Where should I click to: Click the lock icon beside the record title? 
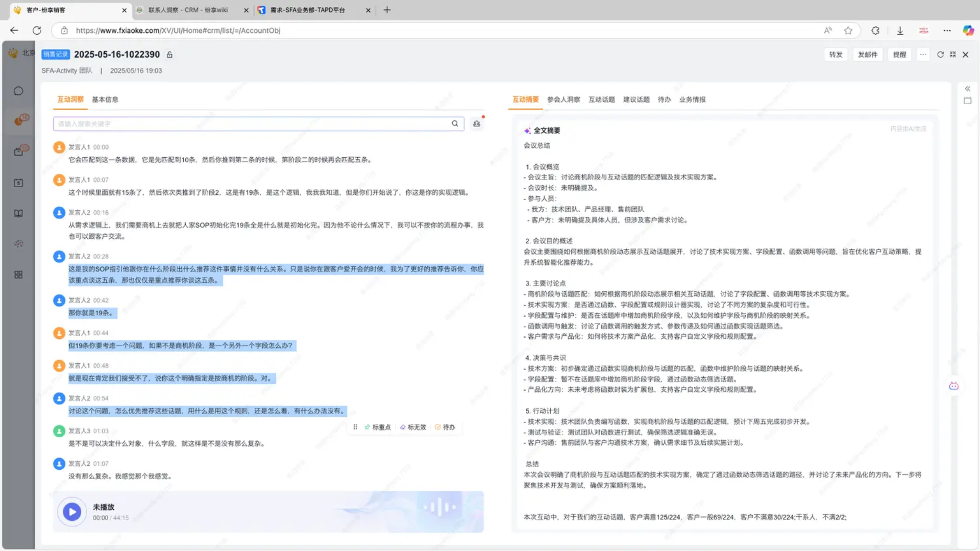click(x=170, y=55)
